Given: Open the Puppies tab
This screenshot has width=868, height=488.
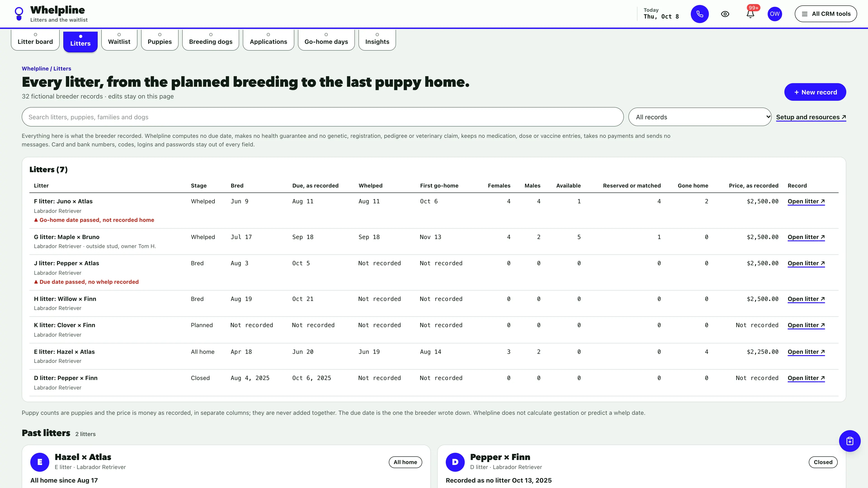Looking at the screenshot, I should [160, 40].
